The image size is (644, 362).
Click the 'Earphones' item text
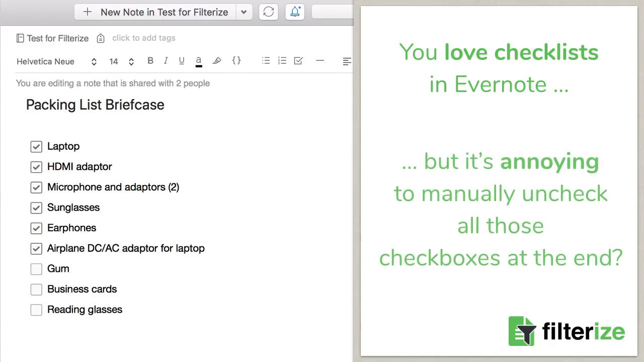pyautogui.click(x=71, y=228)
